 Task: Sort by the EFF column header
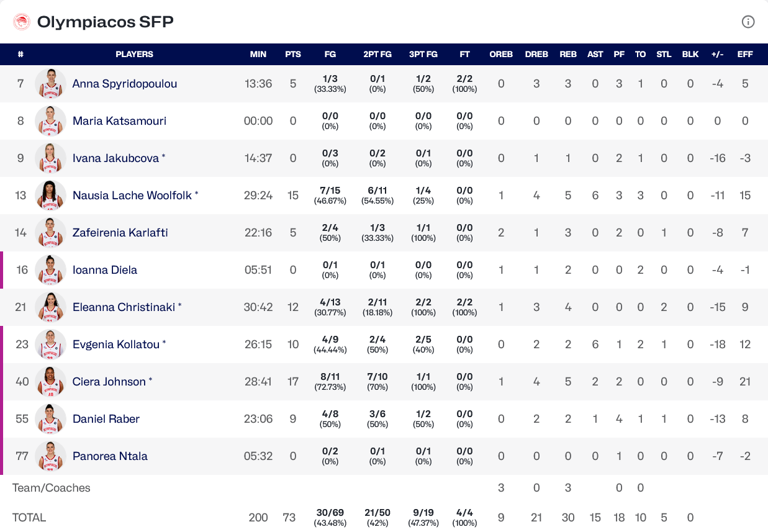point(745,55)
